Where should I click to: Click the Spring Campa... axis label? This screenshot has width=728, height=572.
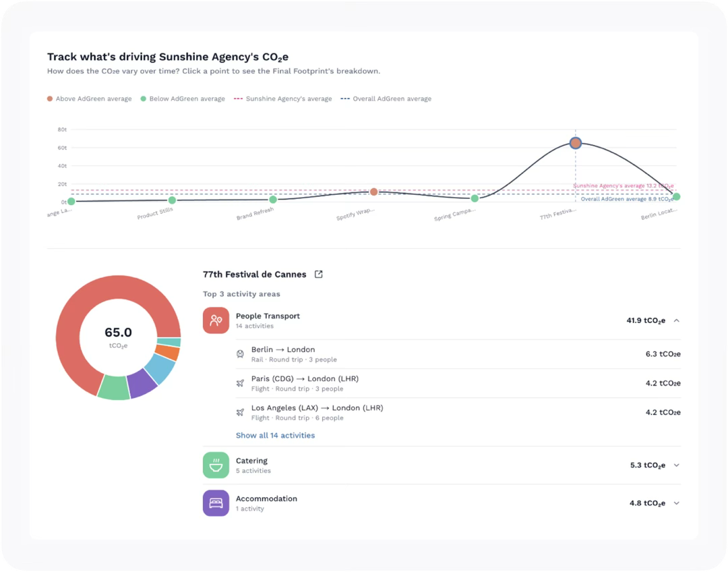(455, 214)
